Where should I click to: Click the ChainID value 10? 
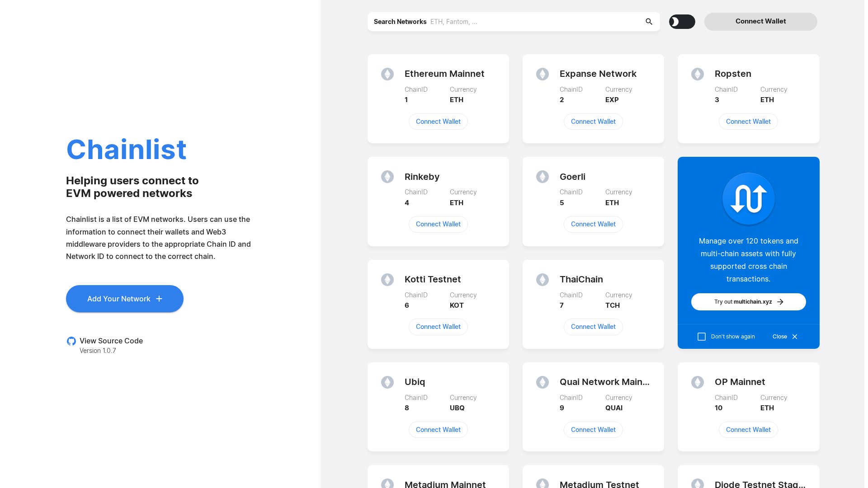pyautogui.click(x=718, y=408)
